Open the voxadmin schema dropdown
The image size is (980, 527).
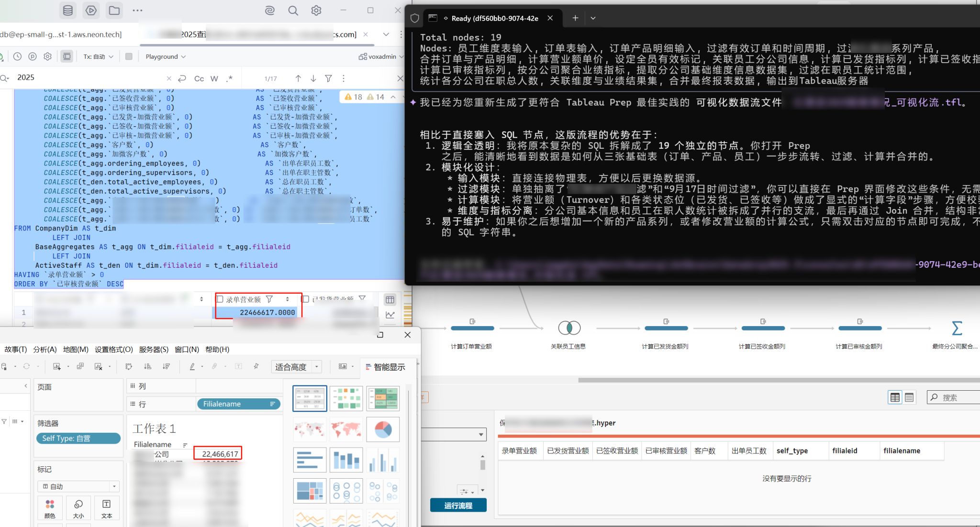[x=381, y=56]
